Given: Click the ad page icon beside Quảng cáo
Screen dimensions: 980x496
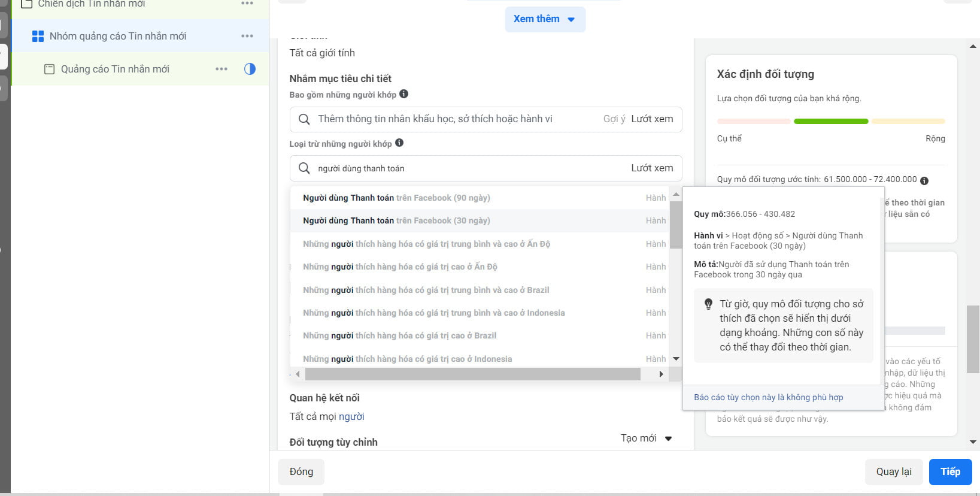Looking at the screenshot, I should pos(50,69).
